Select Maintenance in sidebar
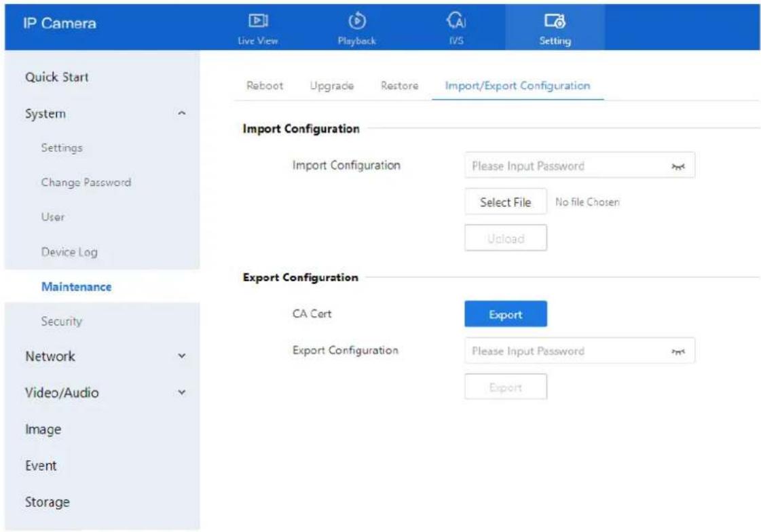Viewport: 761px width, 532px height. click(x=77, y=286)
